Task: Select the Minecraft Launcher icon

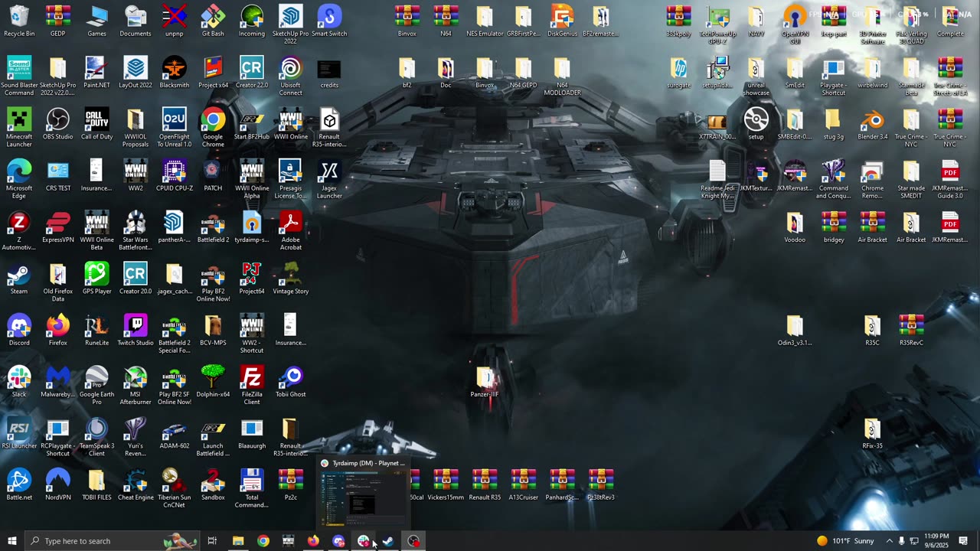Action: pyautogui.click(x=19, y=128)
